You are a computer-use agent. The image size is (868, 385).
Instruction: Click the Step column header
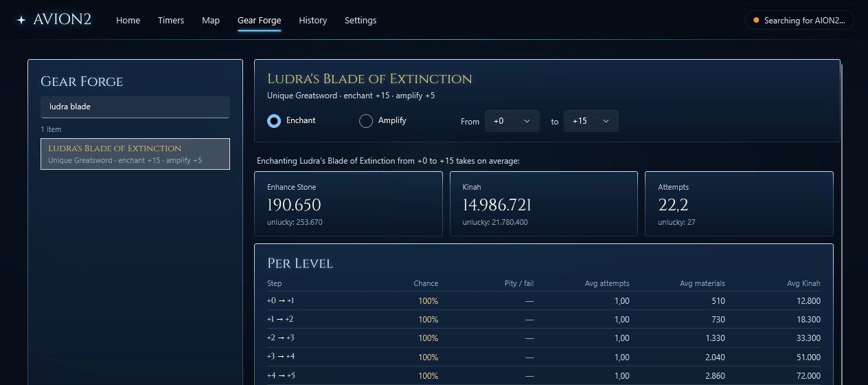[274, 283]
